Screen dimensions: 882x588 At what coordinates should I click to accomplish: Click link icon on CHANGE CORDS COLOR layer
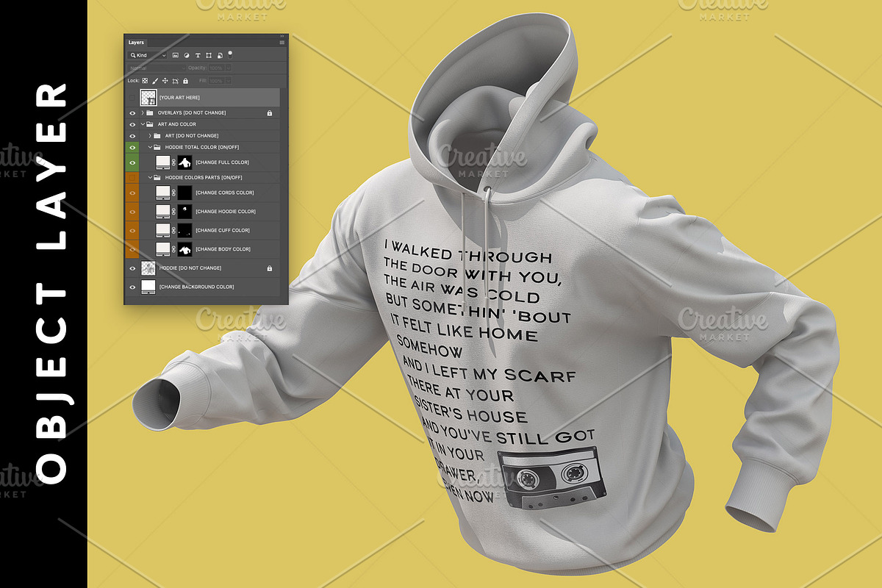tap(174, 193)
